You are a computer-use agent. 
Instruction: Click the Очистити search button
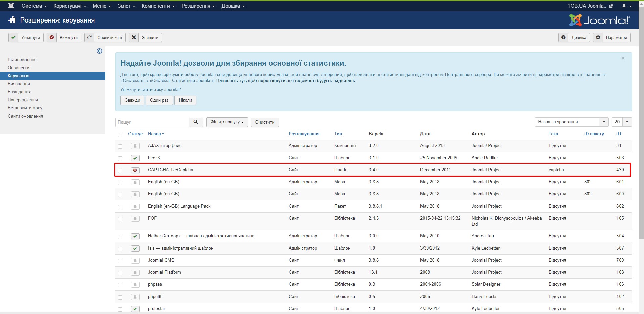coord(265,122)
